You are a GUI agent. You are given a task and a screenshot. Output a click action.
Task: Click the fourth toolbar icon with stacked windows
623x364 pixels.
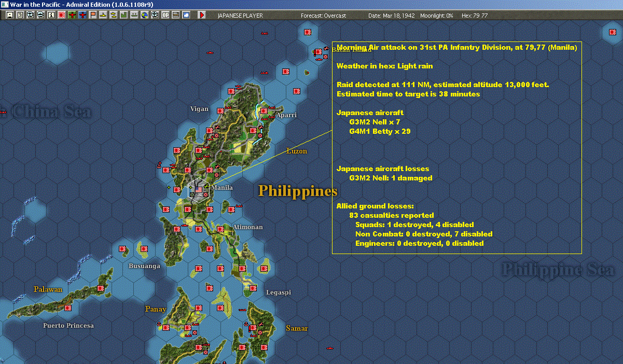[x=41, y=16]
